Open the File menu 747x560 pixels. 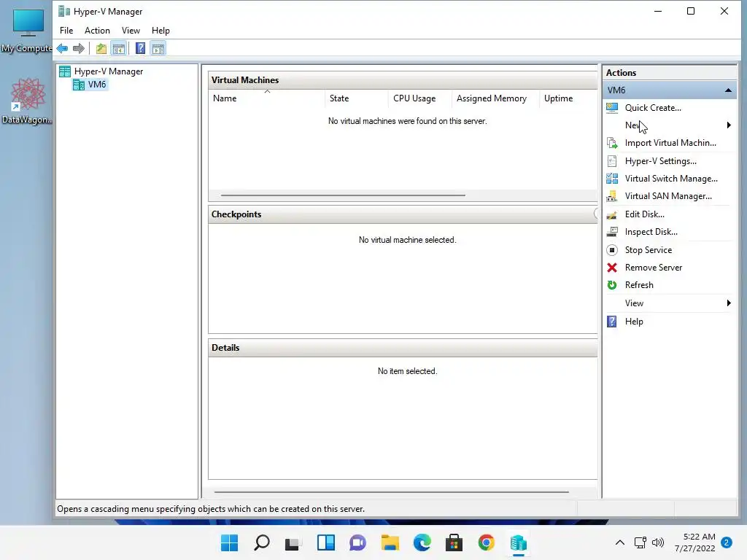click(x=66, y=31)
